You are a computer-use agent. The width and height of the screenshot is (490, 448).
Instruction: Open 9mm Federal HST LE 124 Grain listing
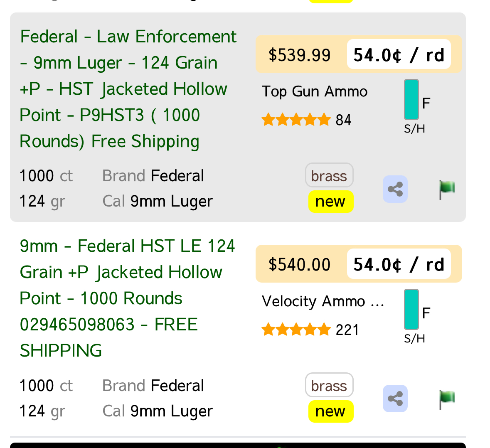click(127, 298)
